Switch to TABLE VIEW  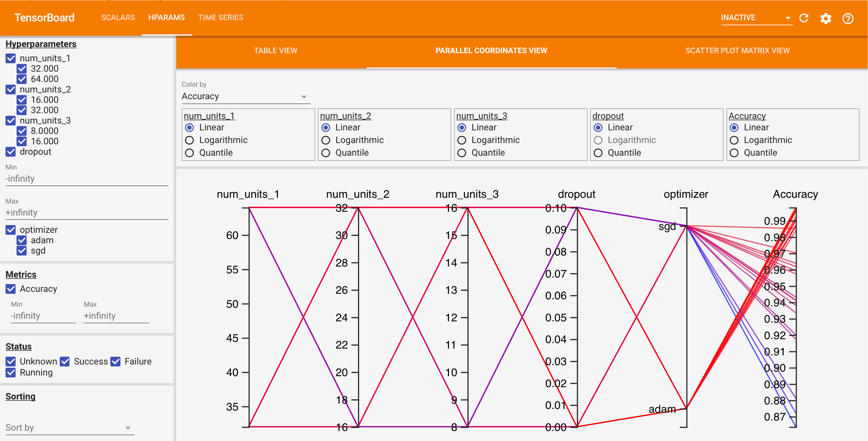pos(275,51)
